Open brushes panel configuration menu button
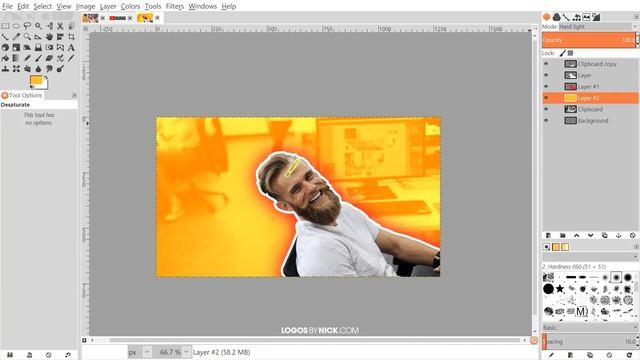The height and width of the screenshot is (360, 640). (x=636, y=247)
